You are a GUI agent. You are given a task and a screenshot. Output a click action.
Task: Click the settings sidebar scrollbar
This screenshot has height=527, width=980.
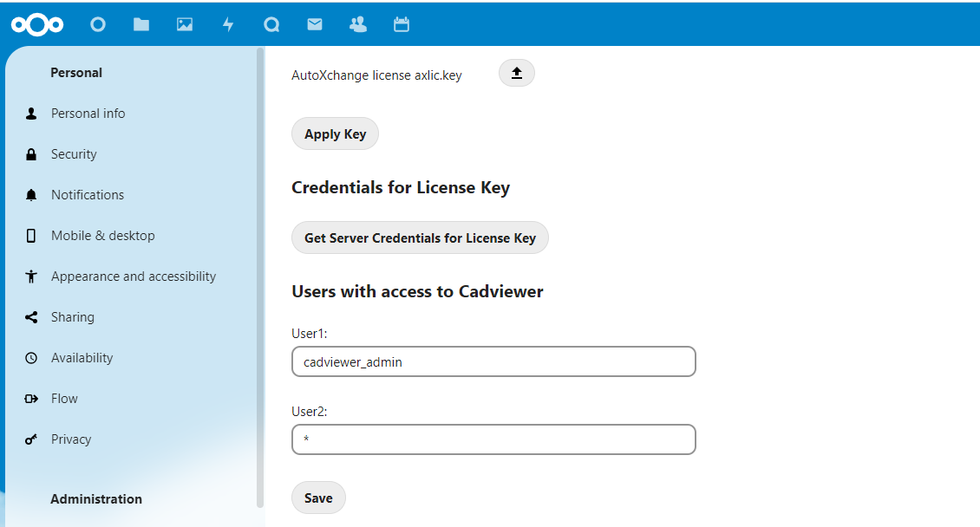pos(260,278)
